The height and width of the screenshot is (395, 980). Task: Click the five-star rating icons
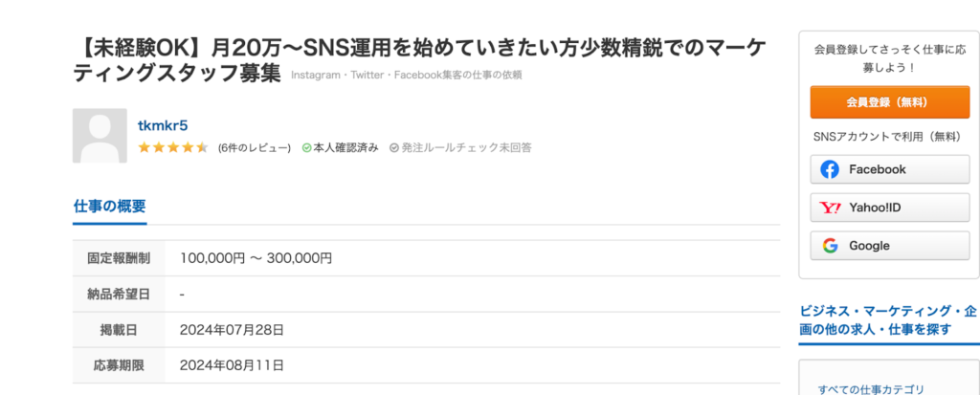pos(173,148)
